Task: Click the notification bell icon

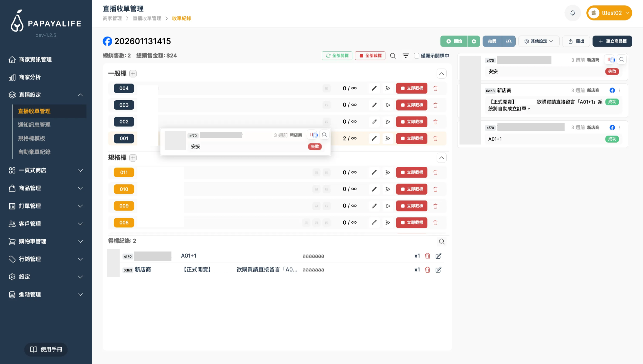Action: [573, 13]
